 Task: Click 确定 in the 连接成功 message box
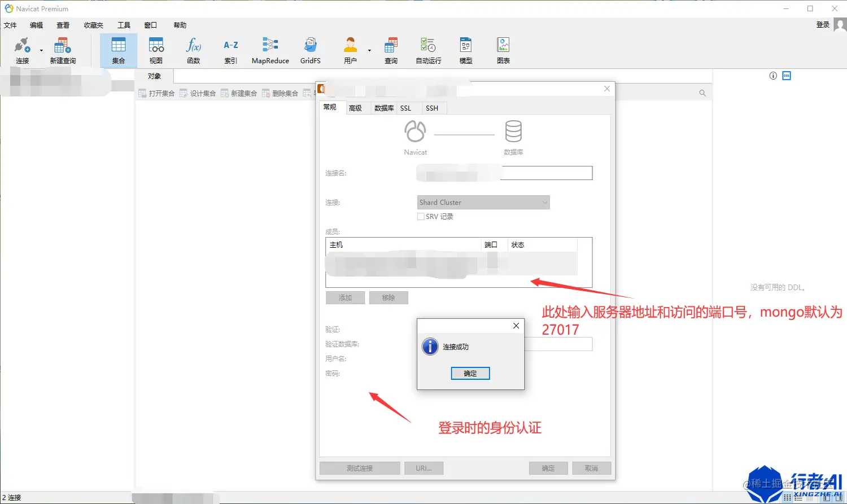[470, 373]
